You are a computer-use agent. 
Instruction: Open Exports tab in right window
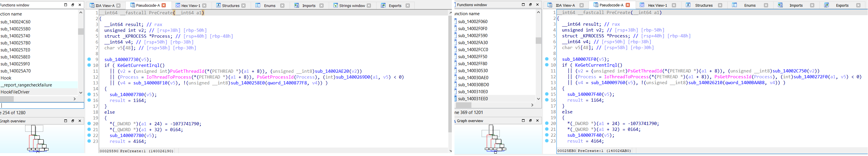tap(842, 5)
